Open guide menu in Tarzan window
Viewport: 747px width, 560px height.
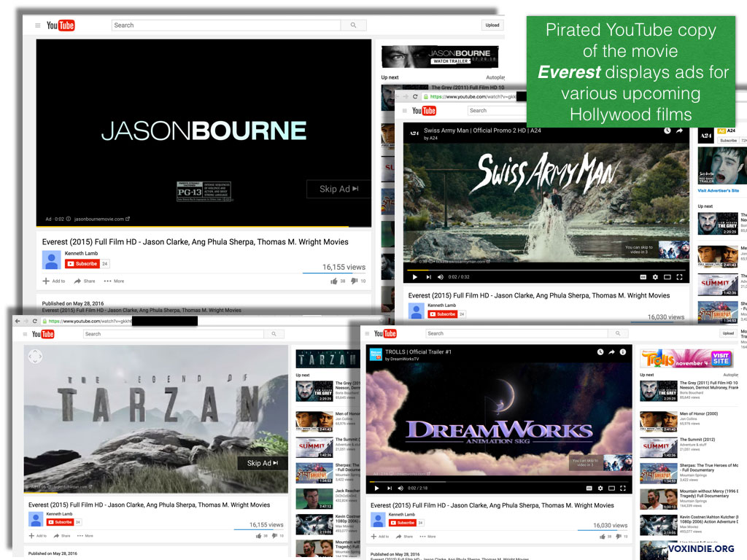pyautogui.click(x=25, y=334)
